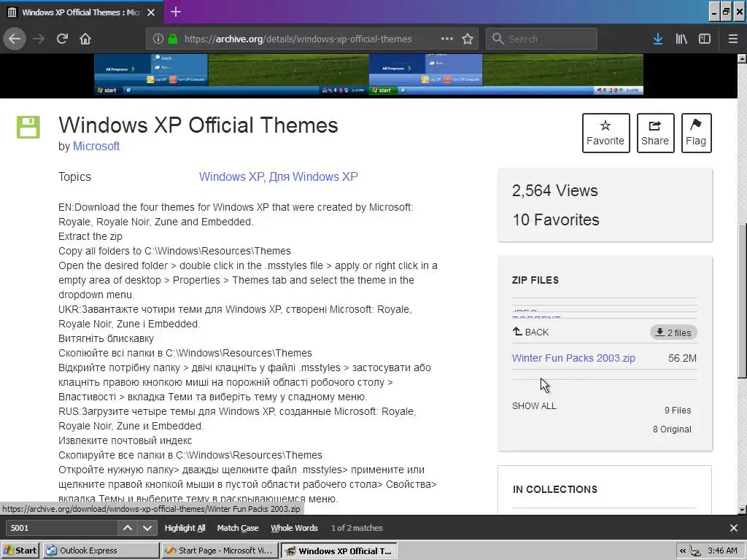Screen dimensions: 747x560
Task: Select the Windows XP Official Themes tab
Action: point(82,12)
